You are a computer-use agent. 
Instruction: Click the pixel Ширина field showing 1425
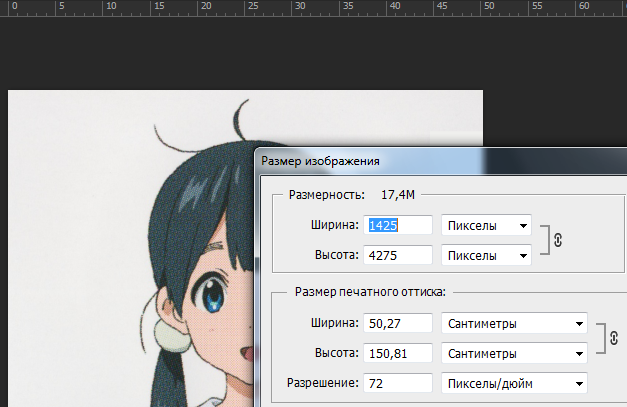[x=399, y=226]
